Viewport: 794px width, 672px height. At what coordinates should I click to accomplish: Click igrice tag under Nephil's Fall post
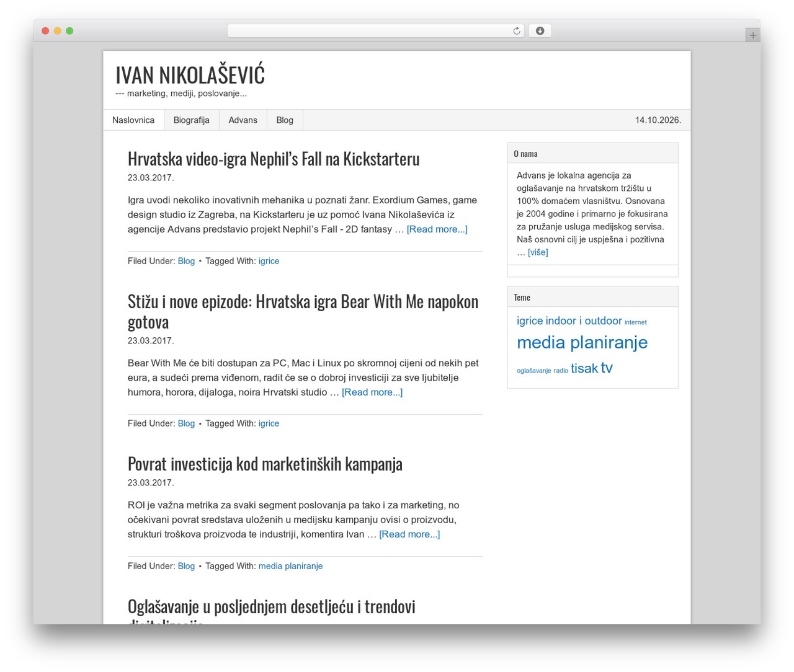(269, 261)
